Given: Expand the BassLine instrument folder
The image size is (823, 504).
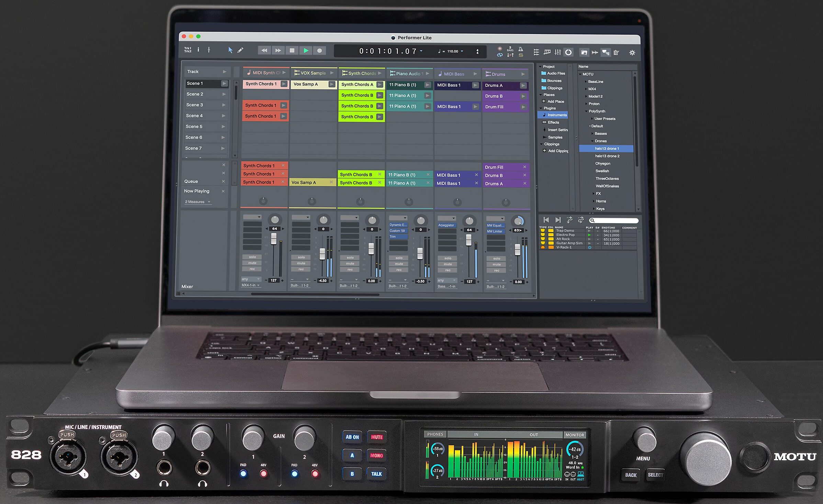Looking at the screenshot, I should (x=586, y=82).
